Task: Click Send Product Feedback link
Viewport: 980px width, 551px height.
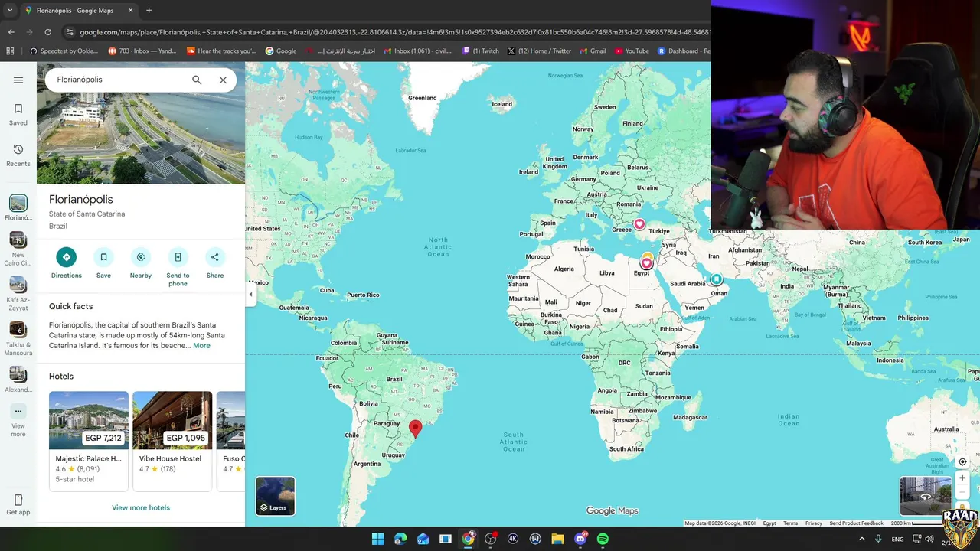Action: point(856,523)
